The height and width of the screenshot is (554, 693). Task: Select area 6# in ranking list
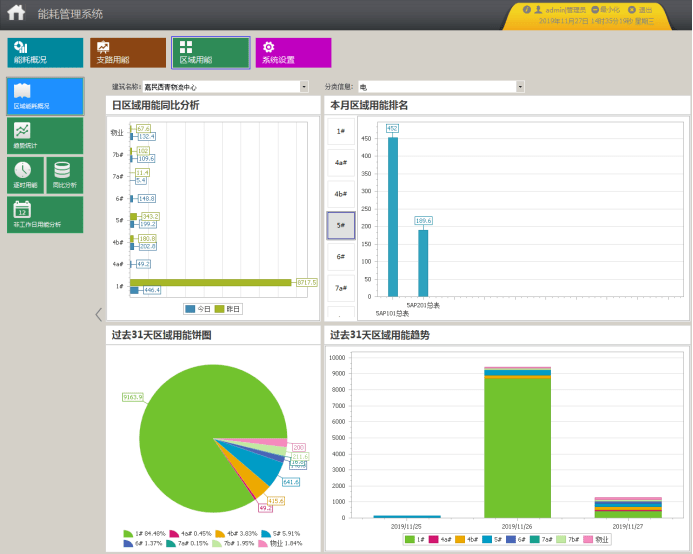(341, 257)
